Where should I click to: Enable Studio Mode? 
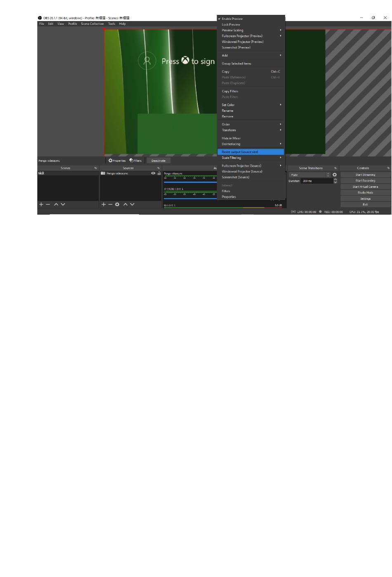point(366,193)
